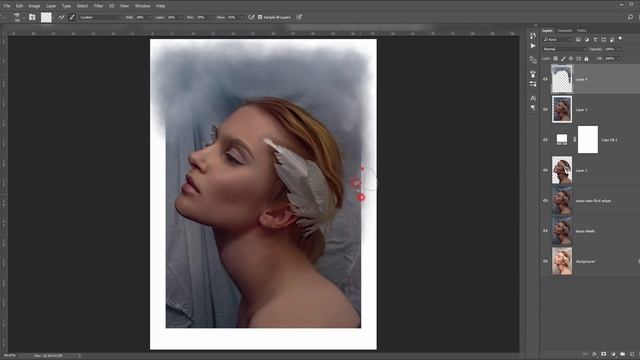Toggle load brush after each stroke
Screen dimensions: 640x360
[x=61, y=17]
